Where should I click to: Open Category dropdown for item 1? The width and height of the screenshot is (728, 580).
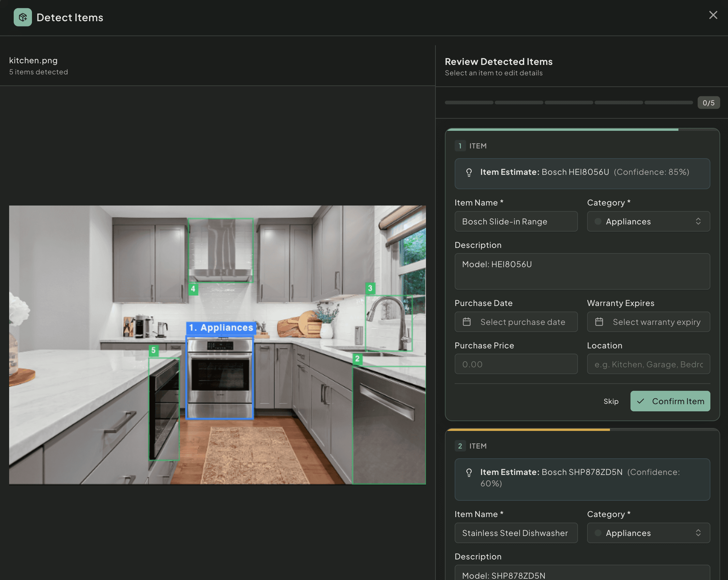click(648, 221)
